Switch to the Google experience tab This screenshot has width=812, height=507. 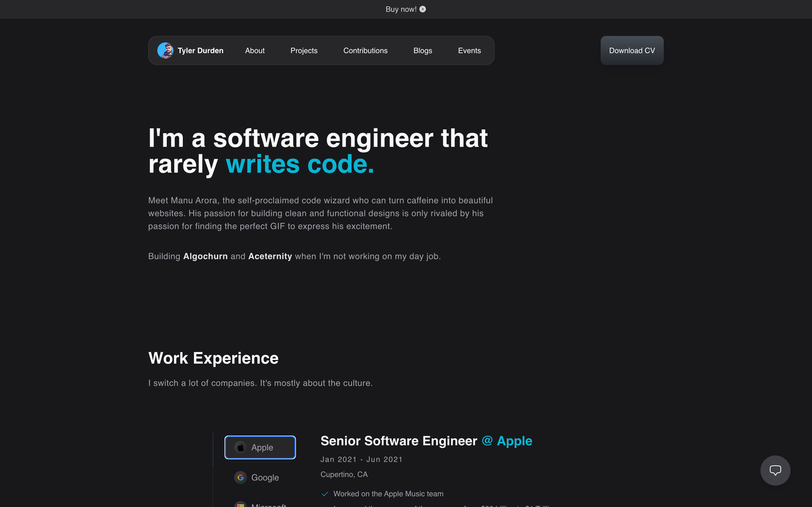[260, 477]
